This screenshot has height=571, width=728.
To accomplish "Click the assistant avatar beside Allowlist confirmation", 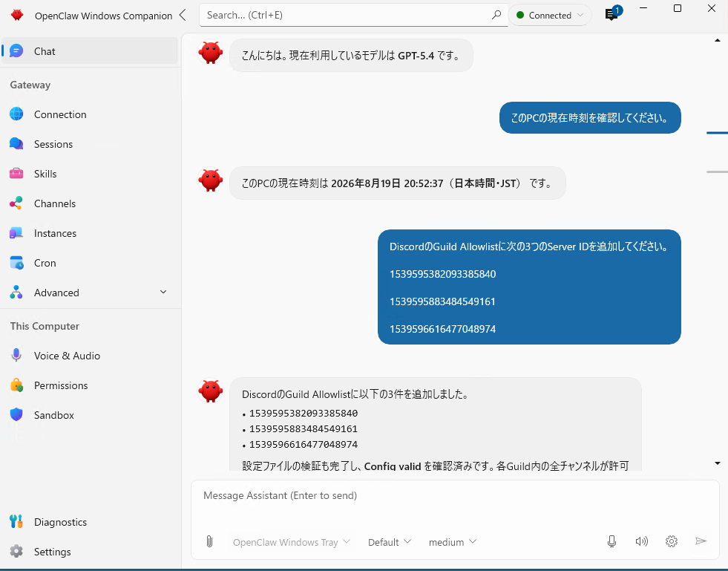I will click(x=210, y=391).
